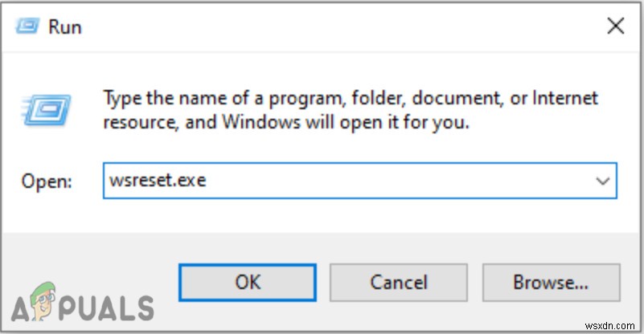Image resolution: width=644 pixels, height=334 pixels.
Task: Place cursor on the wsreset.exe text
Action: [x=156, y=181]
